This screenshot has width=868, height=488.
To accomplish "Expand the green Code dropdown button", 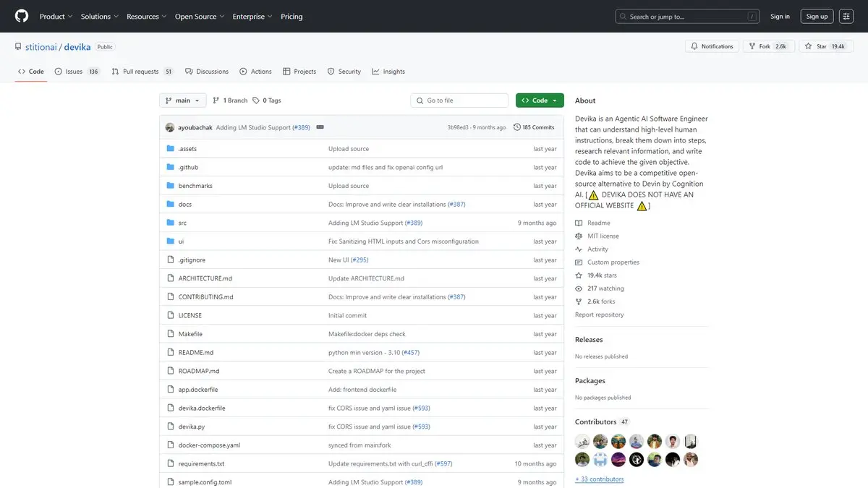I will click(x=540, y=100).
